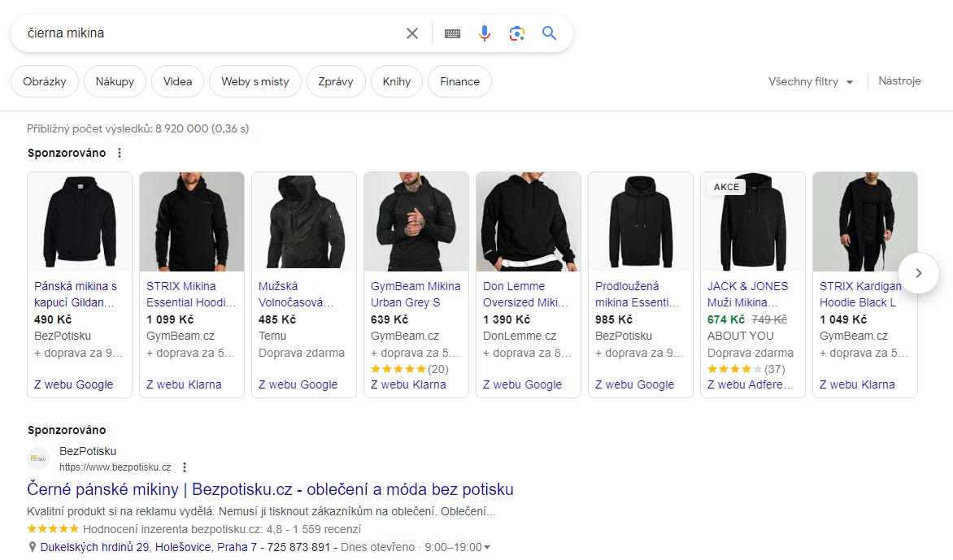Viewport: 953px width, 560px height.
Task: Click the DonLemme.cz seller name
Action: pos(520,336)
